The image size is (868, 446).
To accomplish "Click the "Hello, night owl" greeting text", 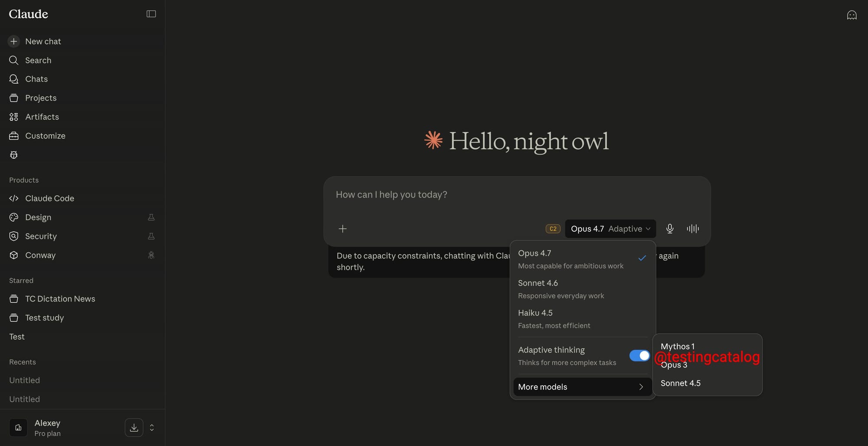I will [529, 141].
